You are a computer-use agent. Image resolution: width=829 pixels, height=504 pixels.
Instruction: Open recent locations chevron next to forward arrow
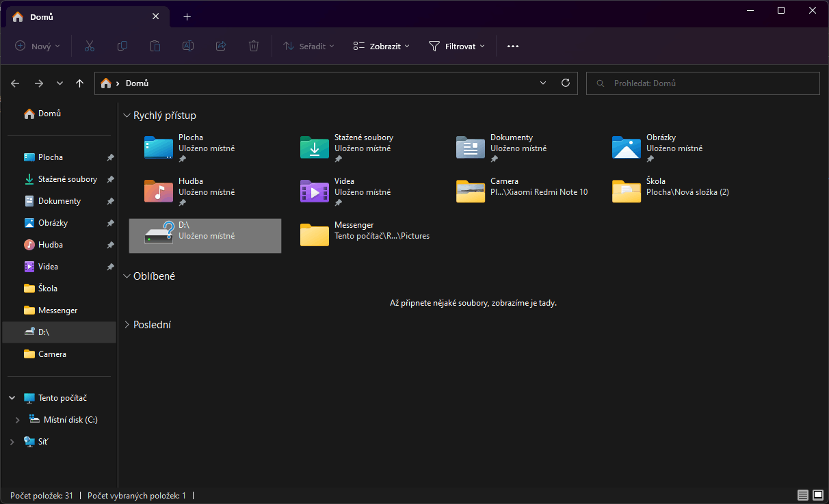(x=60, y=83)
